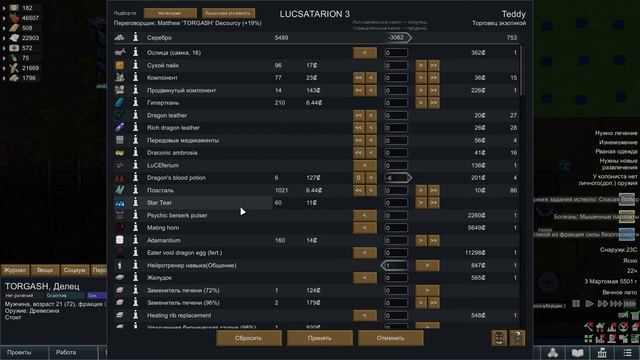
Task: Set game to double fast-forward speed
Action: pyautogui.click(x=603, y=304)
